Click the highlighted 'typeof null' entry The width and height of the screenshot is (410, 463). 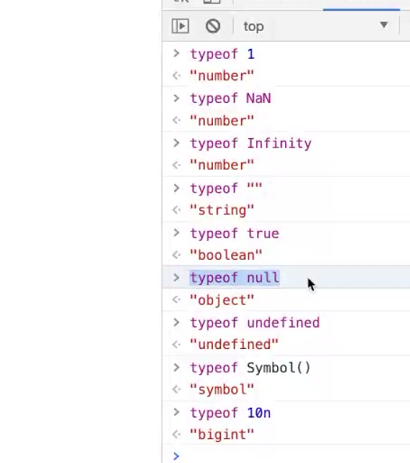click(x=234, y=278)
